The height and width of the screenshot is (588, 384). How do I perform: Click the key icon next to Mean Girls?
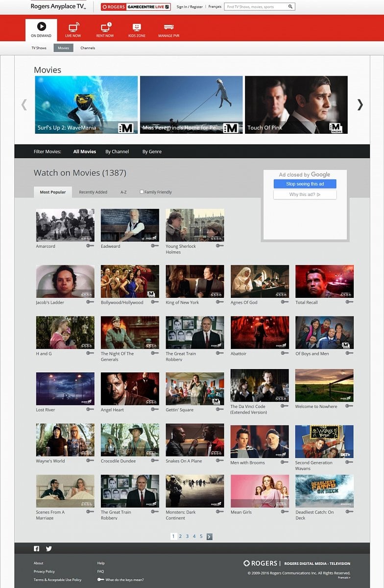(x=285, y=512)
